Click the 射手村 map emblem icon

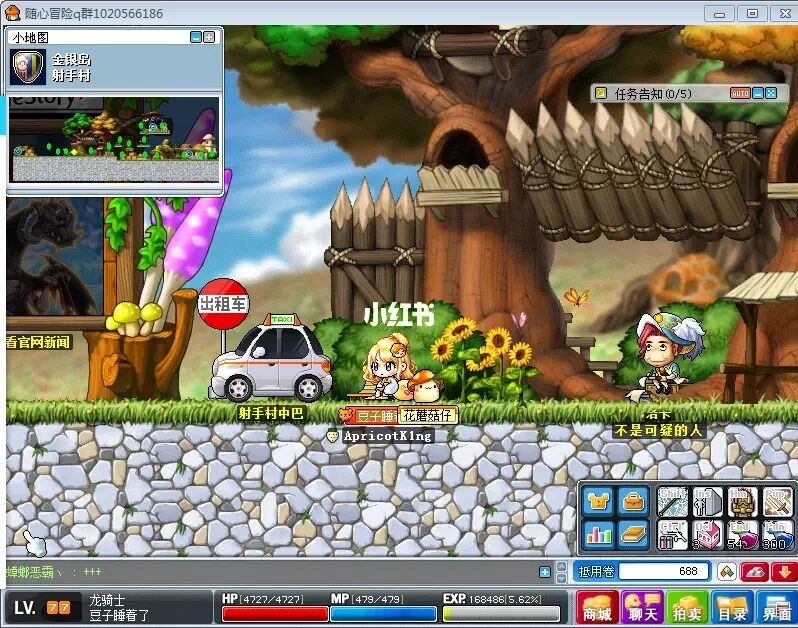pyautogui.click(x=28, y=67)
